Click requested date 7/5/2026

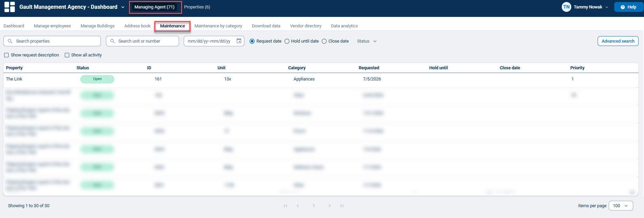click(x=372, y=79)
